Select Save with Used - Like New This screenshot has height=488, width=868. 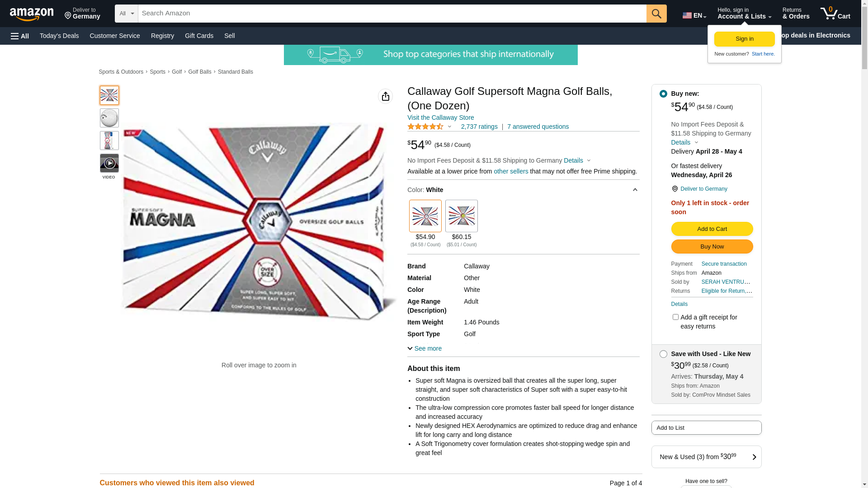(663, 354)
